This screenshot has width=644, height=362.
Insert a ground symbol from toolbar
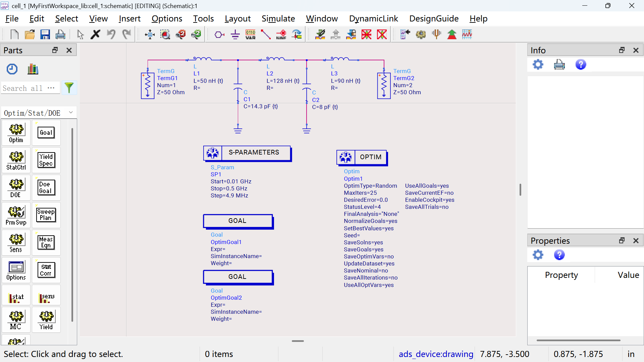235,34
